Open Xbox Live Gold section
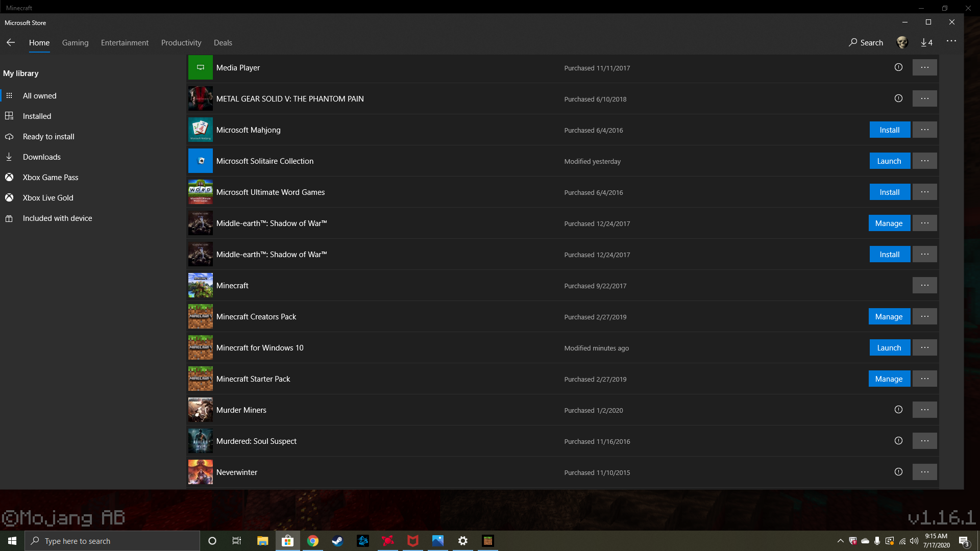 point(92,198)
